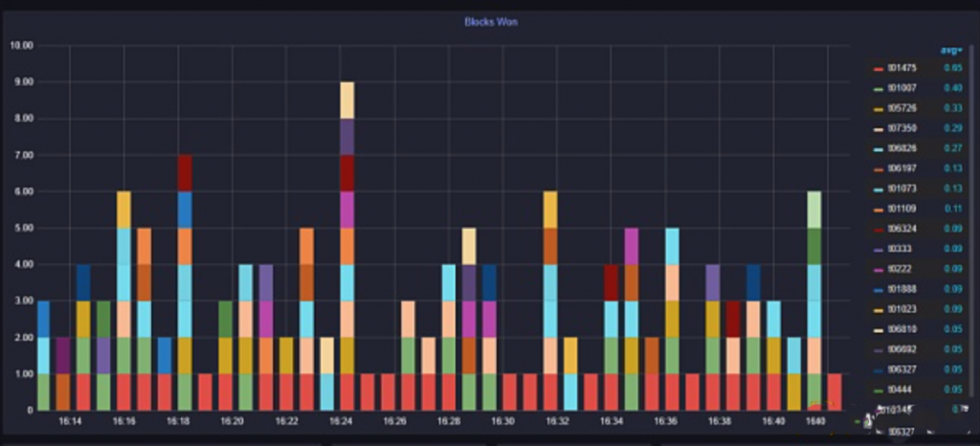This screenshot has height=446, width=980.
Task: Click the red color swatch for t01475
Action: tap(878, 68)
